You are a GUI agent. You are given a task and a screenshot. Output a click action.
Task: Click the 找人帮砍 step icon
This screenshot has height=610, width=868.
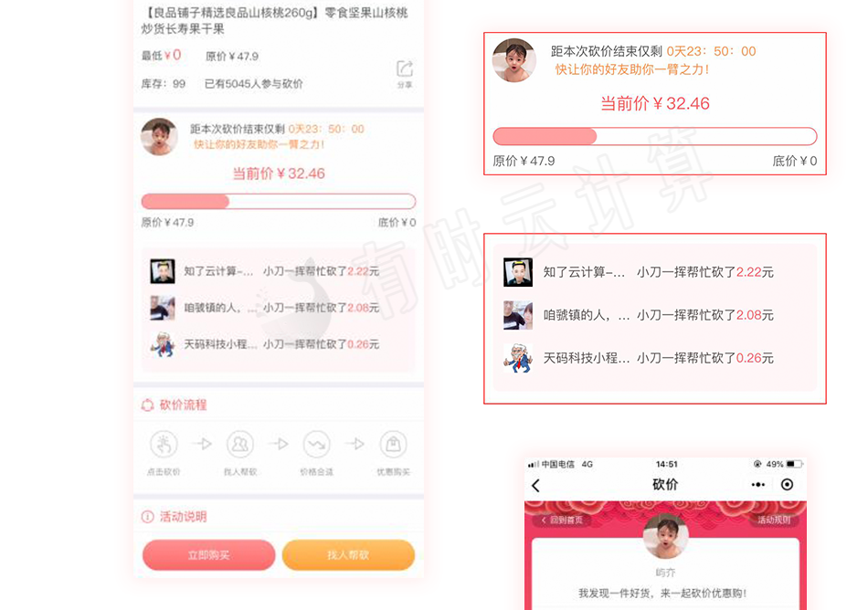click(240, 444)
